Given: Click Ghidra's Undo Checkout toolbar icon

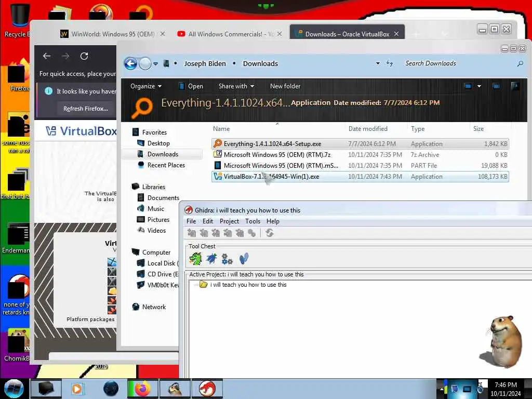Looking at the screenshot, I should [240, 233].
